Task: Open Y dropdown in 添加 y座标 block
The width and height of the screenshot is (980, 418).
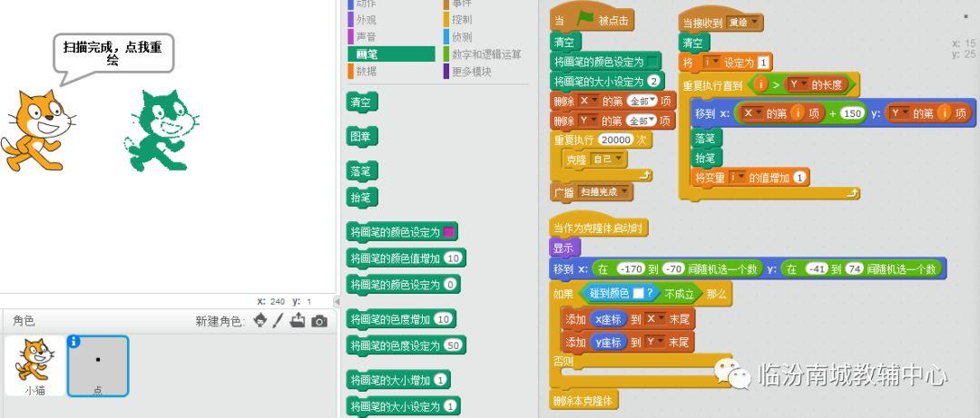Action: click(x=656, y=342)
